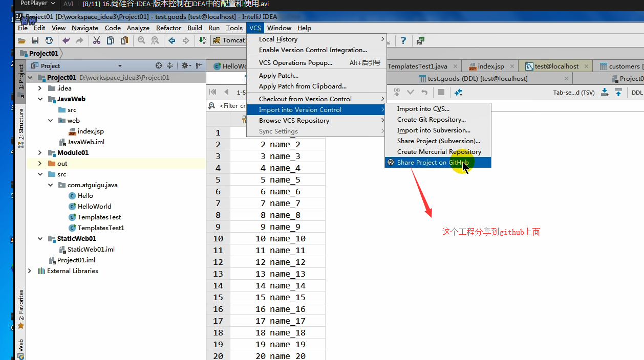Open the Tab-separated (TSV) extractor dropdown
The height and width of the screenshot is (360, 644).
pos(574,93)
